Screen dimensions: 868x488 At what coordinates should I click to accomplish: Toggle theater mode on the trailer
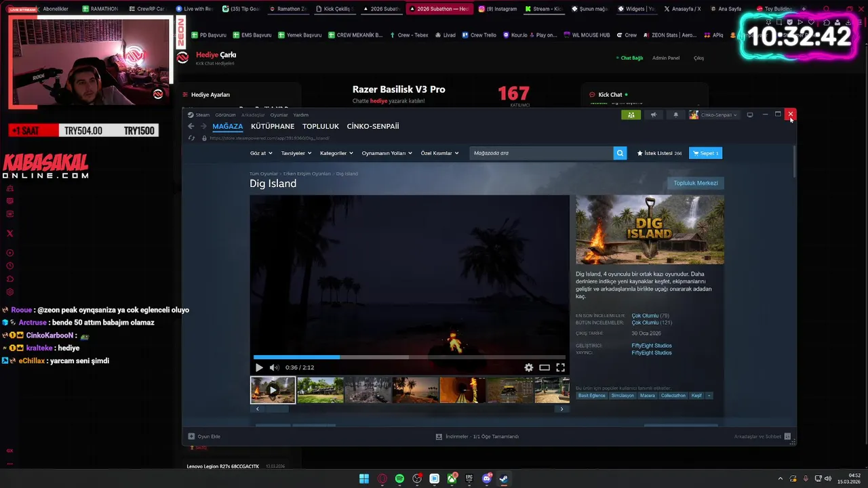(x=545, y=367)
